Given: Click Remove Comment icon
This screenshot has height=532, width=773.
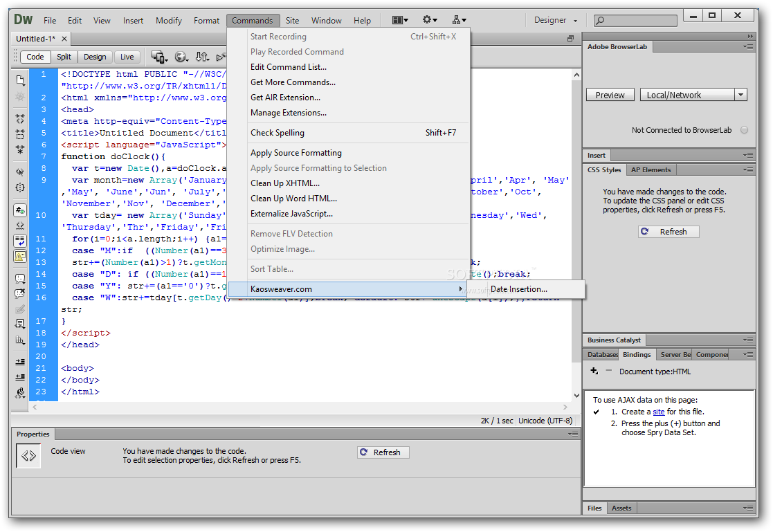Looking at the screenshot, I should coord(20,294).
